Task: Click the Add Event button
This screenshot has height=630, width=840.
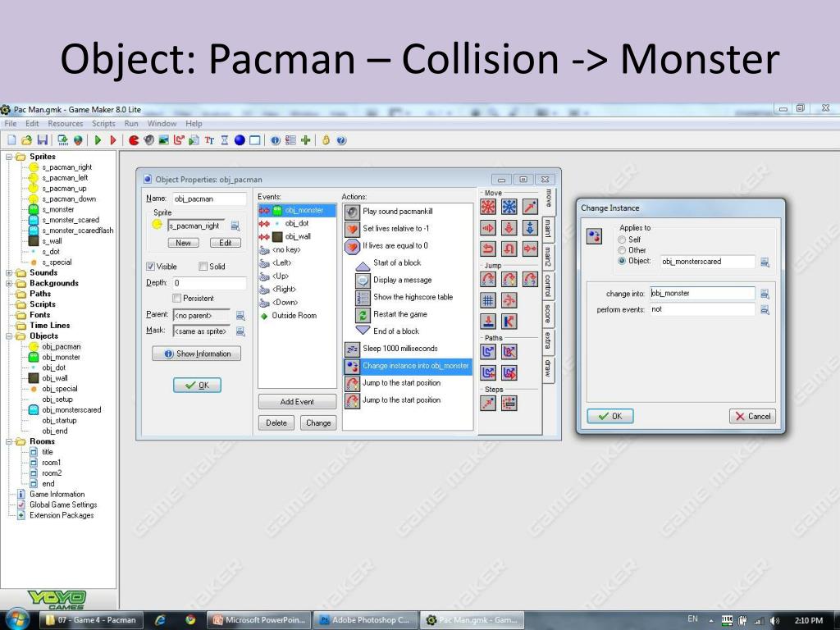Action: pos(297,402)
